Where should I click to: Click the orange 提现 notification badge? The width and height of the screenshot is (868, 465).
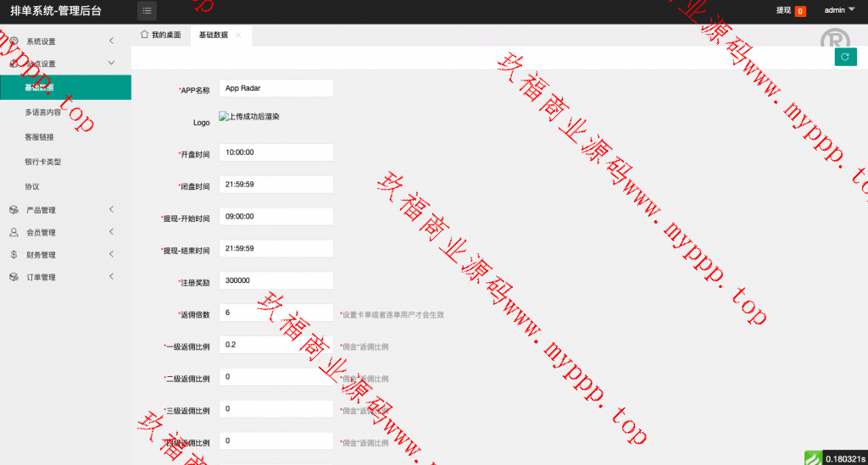(799, 11)
